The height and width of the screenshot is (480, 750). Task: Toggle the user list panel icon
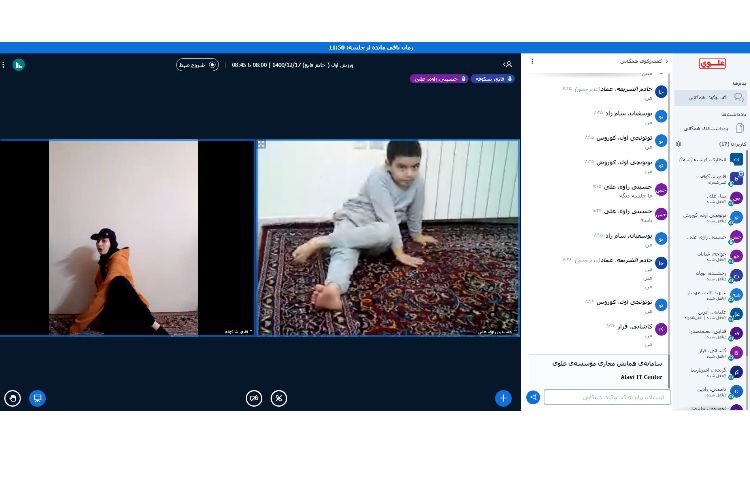[x=508, y=64]
